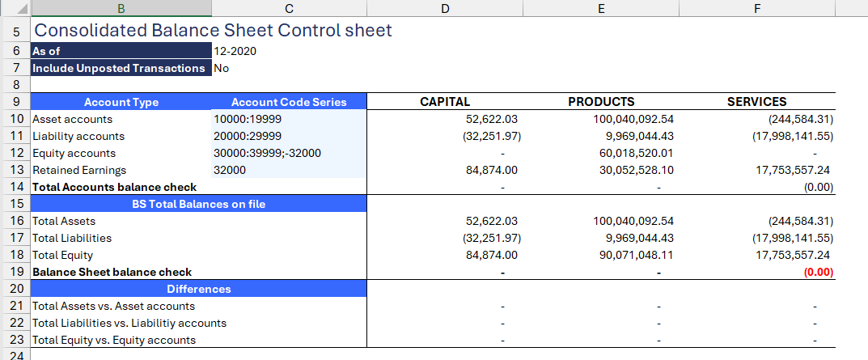Click the BS Total Balances on file header

198,204
